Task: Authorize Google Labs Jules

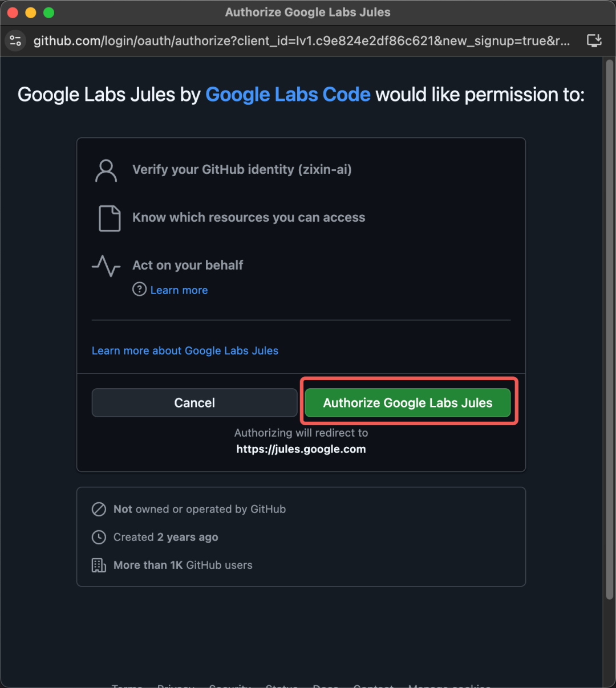Action: tap(407, 403)
